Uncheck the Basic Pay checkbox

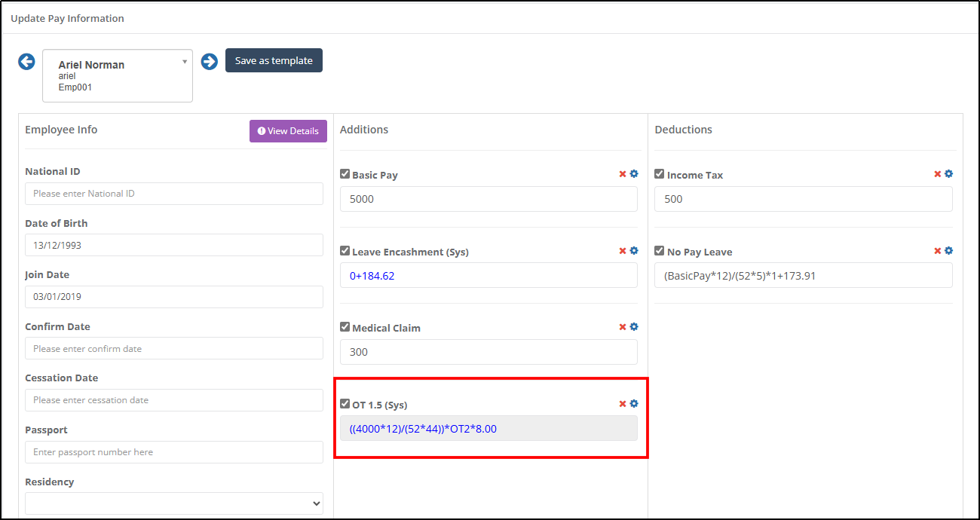(x=345, y=174)
